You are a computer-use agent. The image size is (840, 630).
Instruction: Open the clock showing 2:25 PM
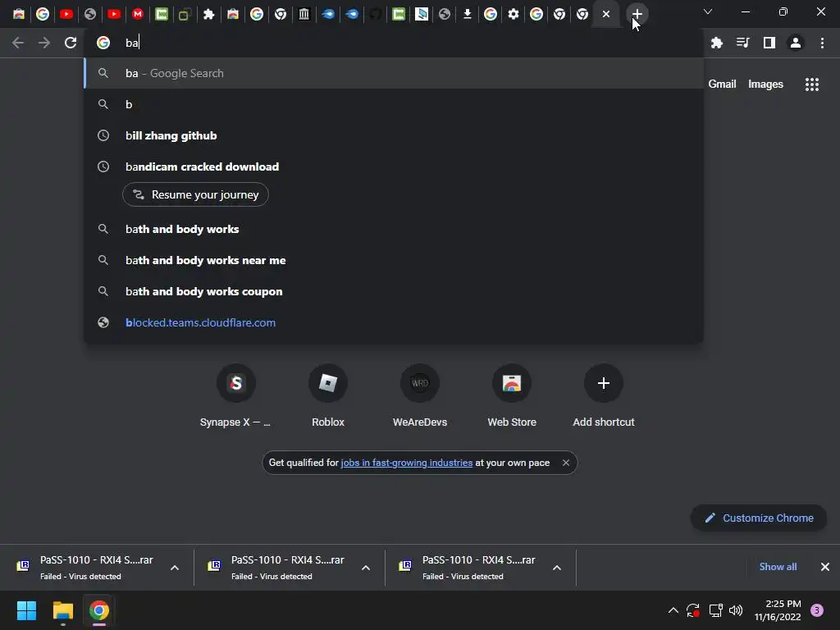pos(778,610)
